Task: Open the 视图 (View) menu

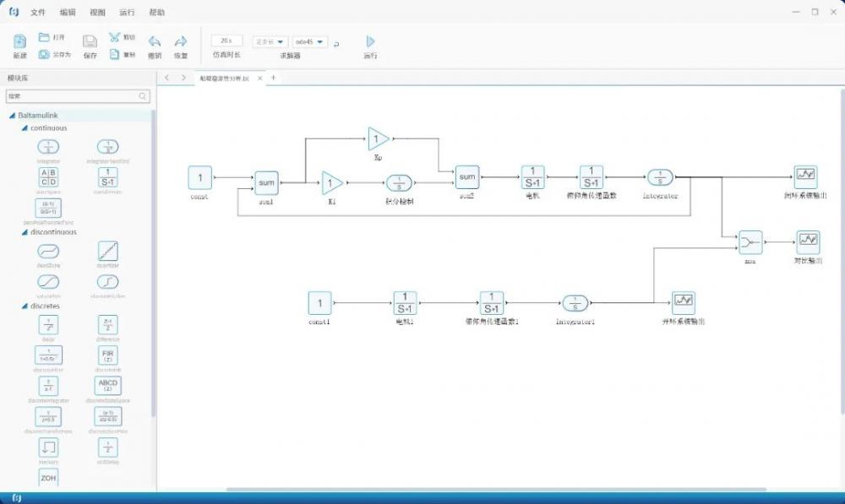Action: tap(97, 13)
